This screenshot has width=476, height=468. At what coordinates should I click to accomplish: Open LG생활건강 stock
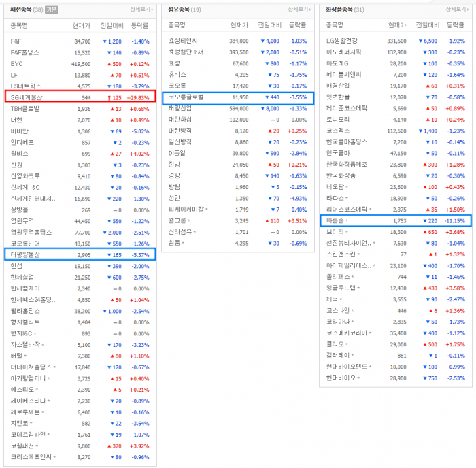click(342, 41)
